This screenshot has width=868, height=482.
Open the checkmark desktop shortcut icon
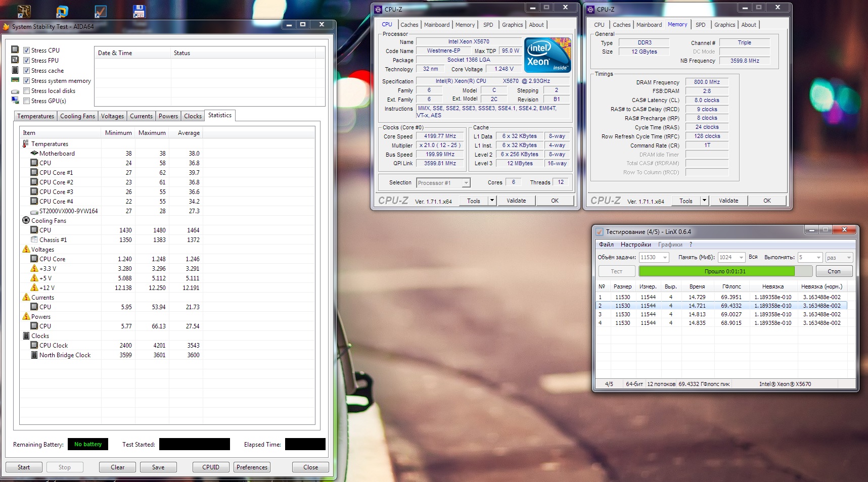point(101,11)
